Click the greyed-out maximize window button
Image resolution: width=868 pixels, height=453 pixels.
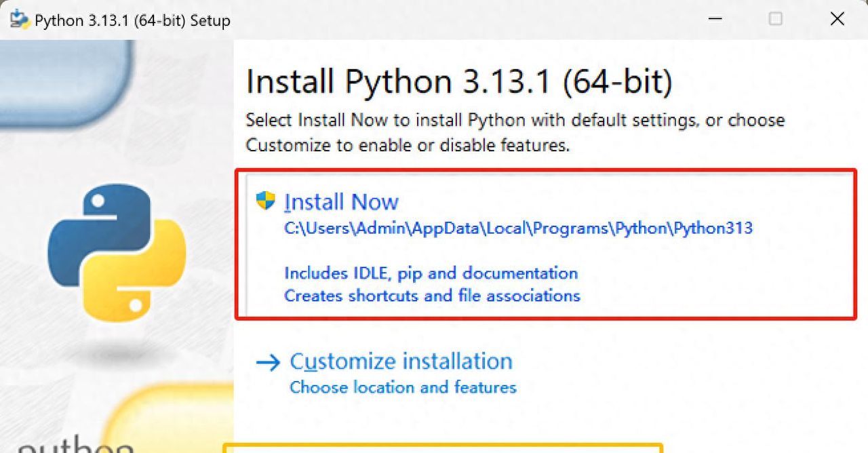(x=775, y=19)
